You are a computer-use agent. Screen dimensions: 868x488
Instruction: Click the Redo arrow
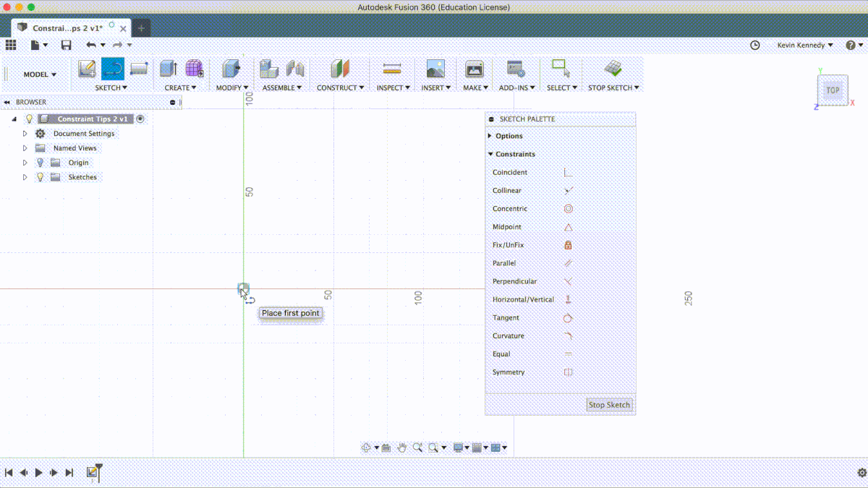[117, 45]
